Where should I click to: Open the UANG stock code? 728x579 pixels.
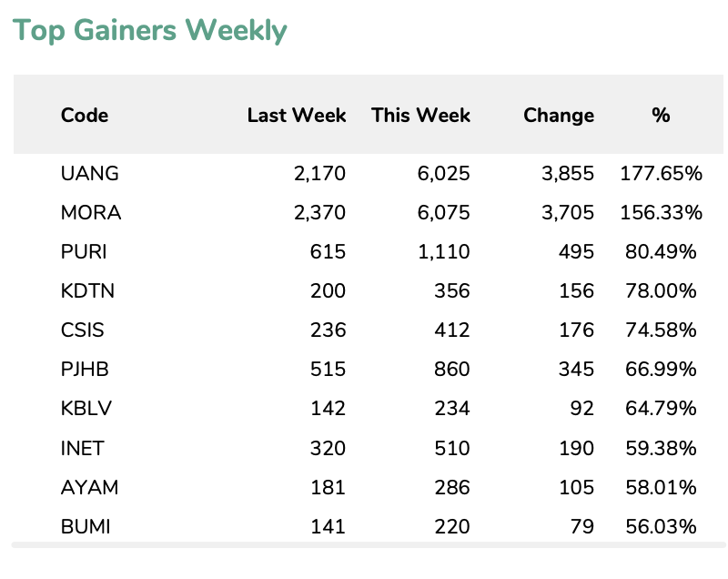(x=89, y=174)
